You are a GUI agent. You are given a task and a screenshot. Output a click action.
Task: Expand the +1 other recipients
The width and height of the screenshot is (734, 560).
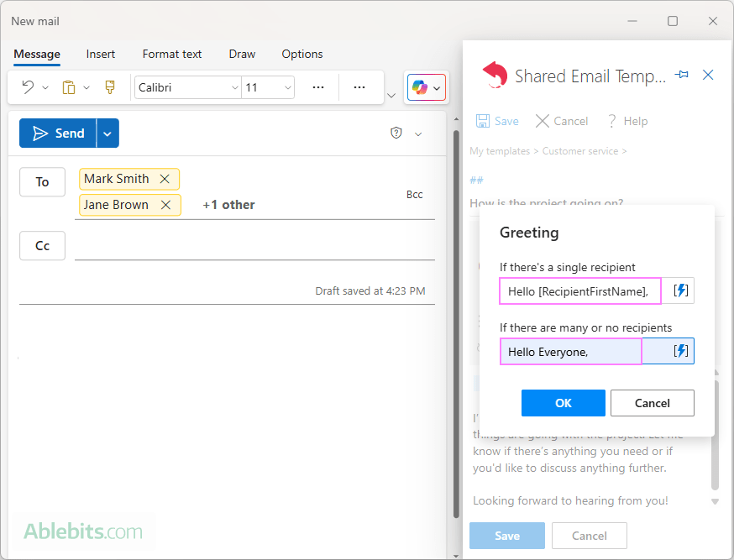229,205
